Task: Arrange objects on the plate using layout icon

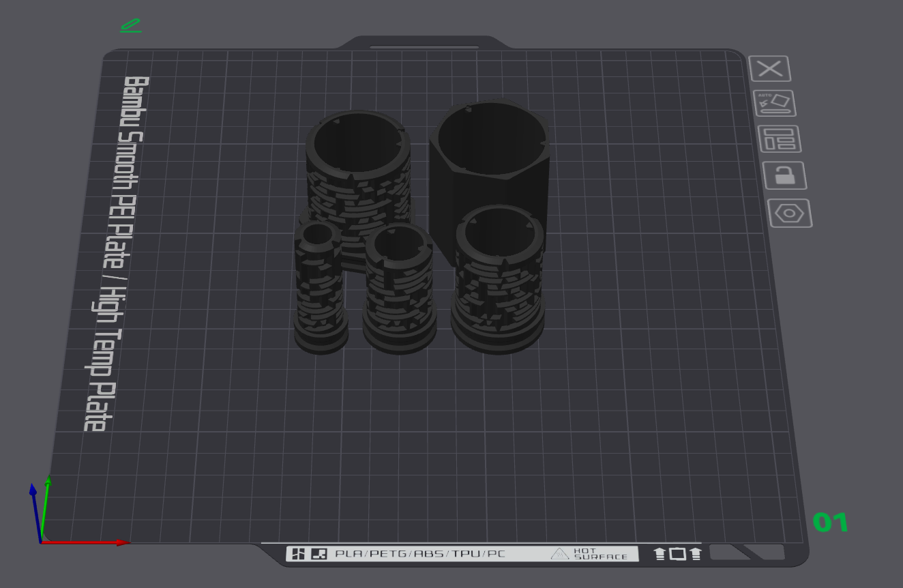Action: point(780,139)
